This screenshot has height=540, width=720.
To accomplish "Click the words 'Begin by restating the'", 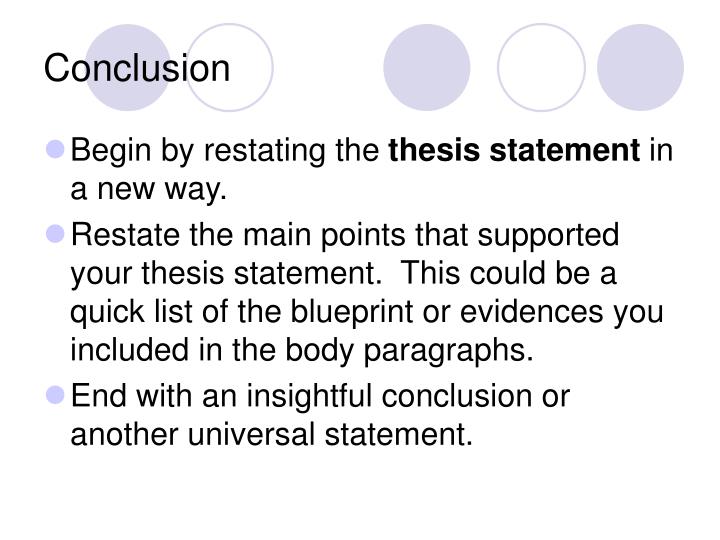I will (x=225, y=151).
